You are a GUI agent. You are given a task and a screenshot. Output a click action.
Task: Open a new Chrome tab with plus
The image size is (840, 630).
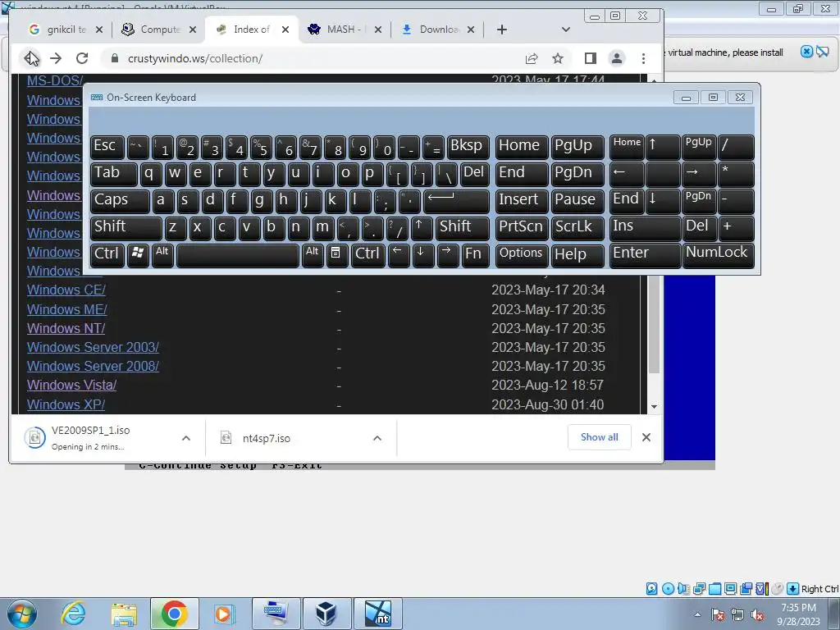[x=501, y=30]
